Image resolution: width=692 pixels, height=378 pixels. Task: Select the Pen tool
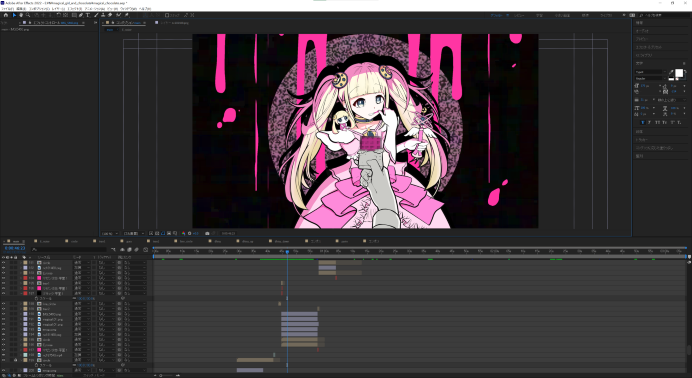click(81, 15)
